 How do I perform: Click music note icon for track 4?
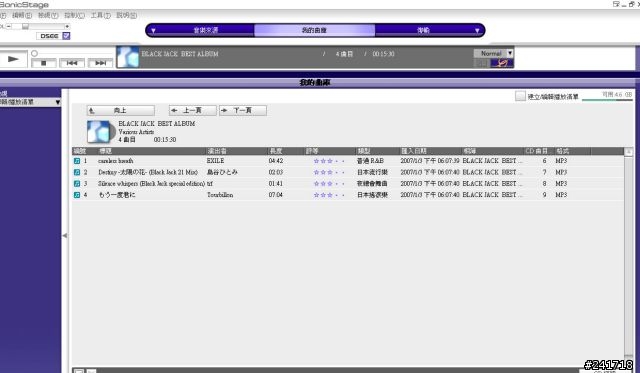77,195
